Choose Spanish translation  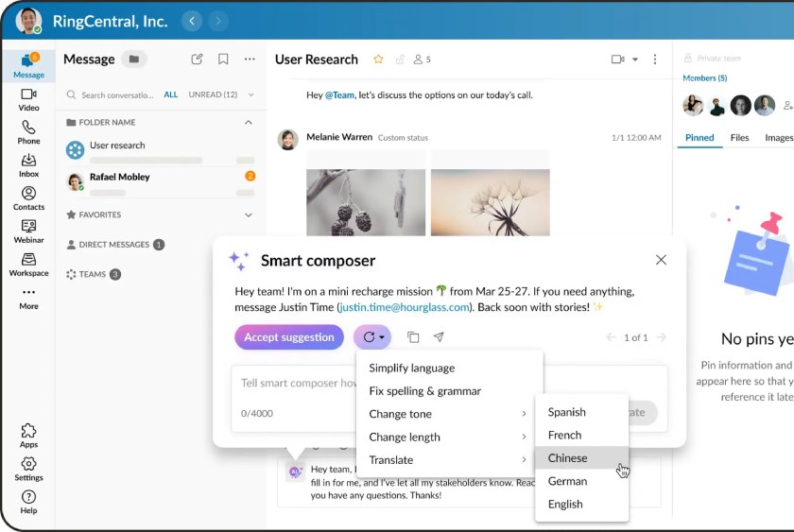[582, 412]
